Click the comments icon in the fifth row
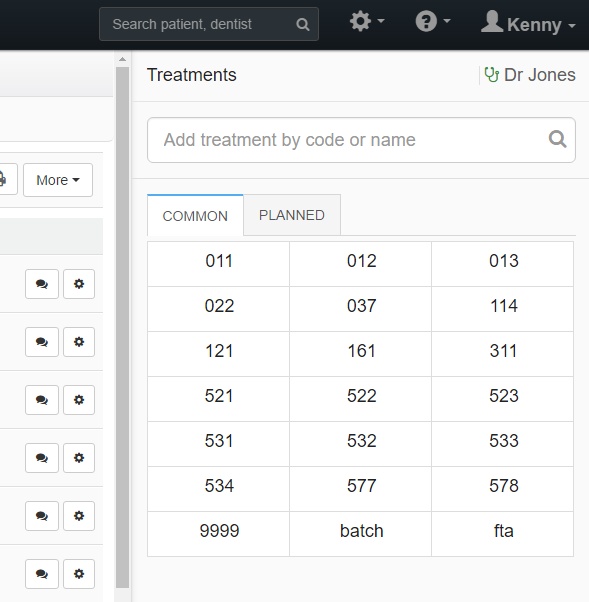The height and width of the screenshot is (602, 589). pyautogui.click(x=42, y=516)
